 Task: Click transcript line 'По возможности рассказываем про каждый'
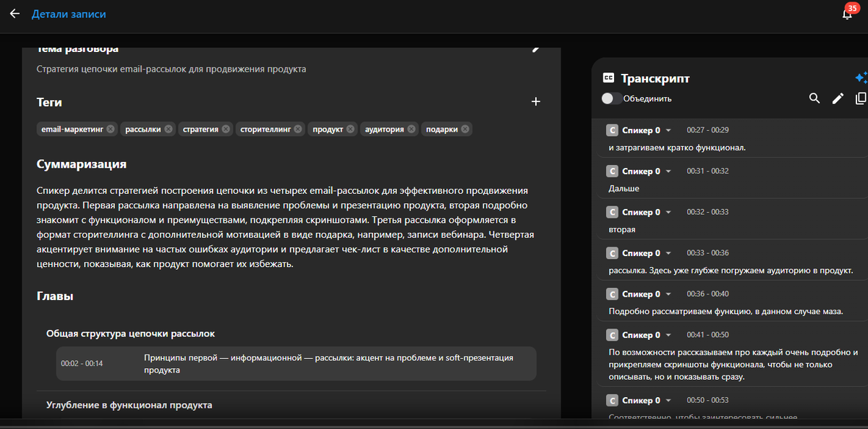733,365
